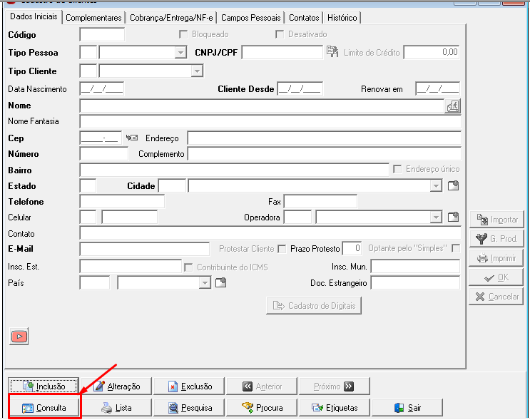Click the Exclusão button
The image size is (530, 420).
pos(189,386)
